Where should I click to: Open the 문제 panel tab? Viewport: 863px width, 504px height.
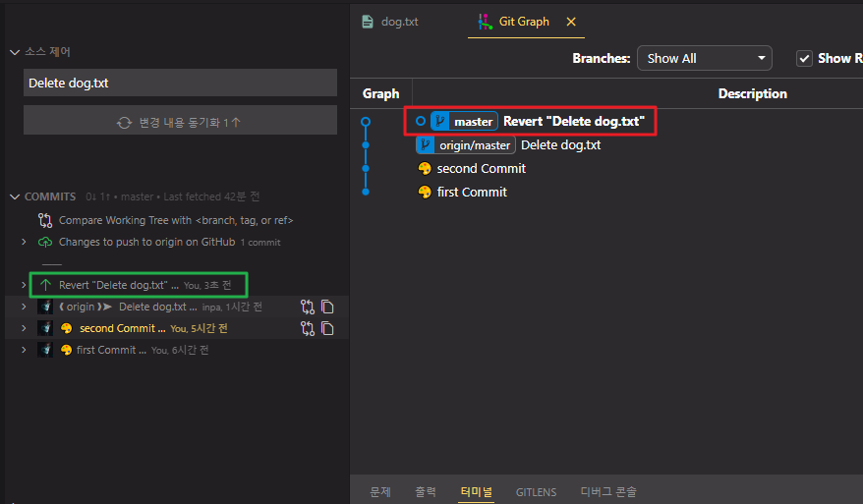pos(380,491)
